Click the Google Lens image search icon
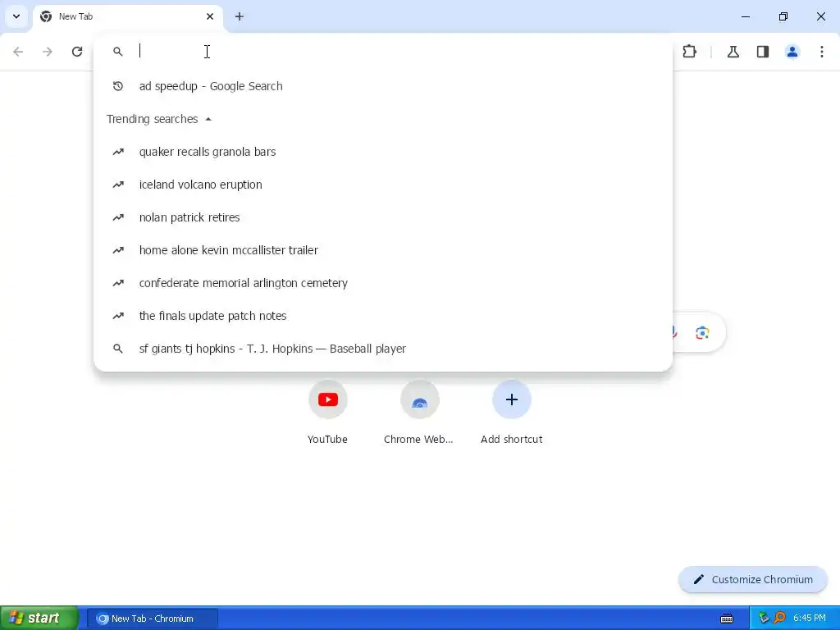 coord(702,333)
